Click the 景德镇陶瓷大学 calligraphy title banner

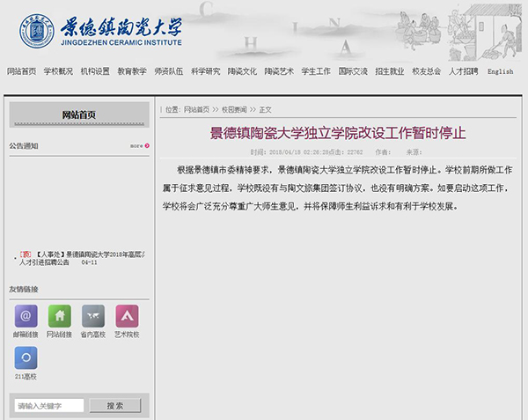point(121,26)
